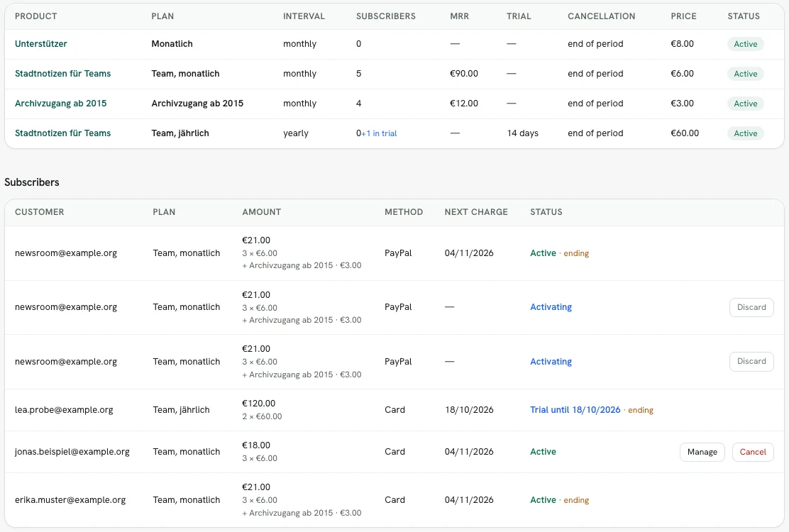The width and height of the screenshot is (789, 532).
Task: Select the MRR column header
Action: tap(459, 16)
